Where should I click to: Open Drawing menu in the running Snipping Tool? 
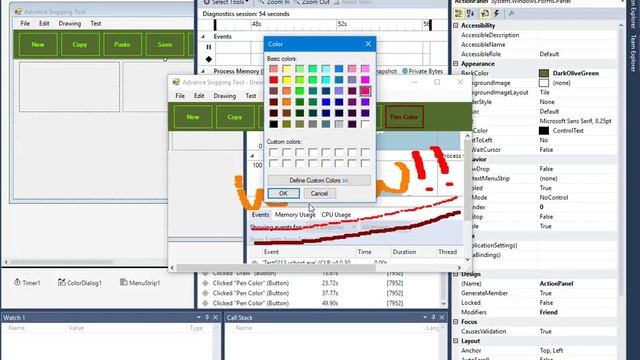click(x=224, y=96)
